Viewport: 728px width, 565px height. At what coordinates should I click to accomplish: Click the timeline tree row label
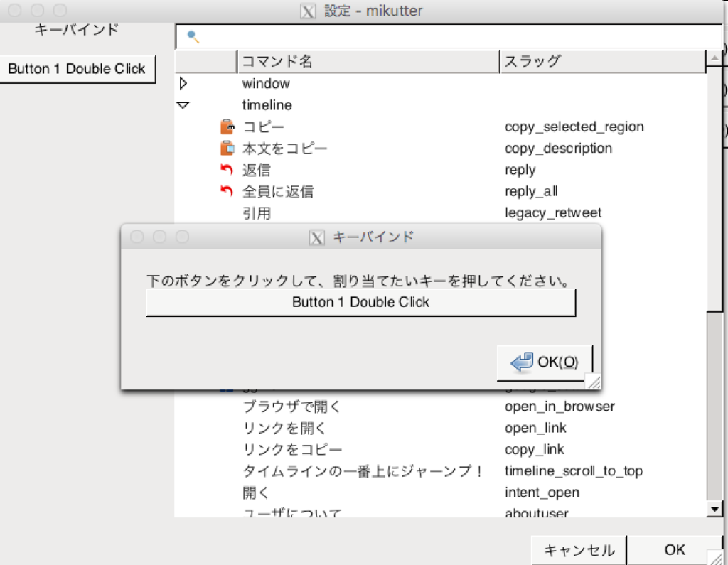click(x=267, y=105)
